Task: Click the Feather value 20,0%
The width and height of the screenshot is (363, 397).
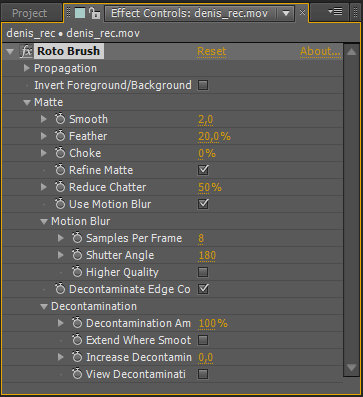Action: 214,136
